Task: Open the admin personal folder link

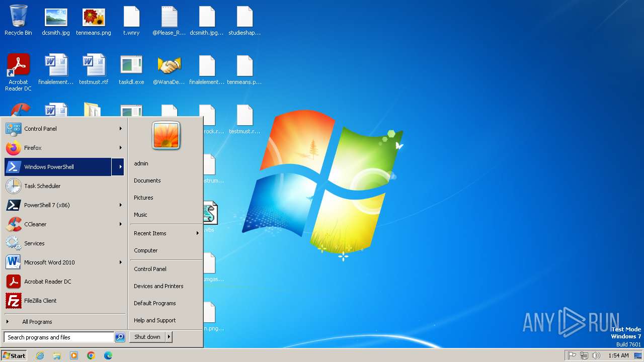Action: point(141,163)
